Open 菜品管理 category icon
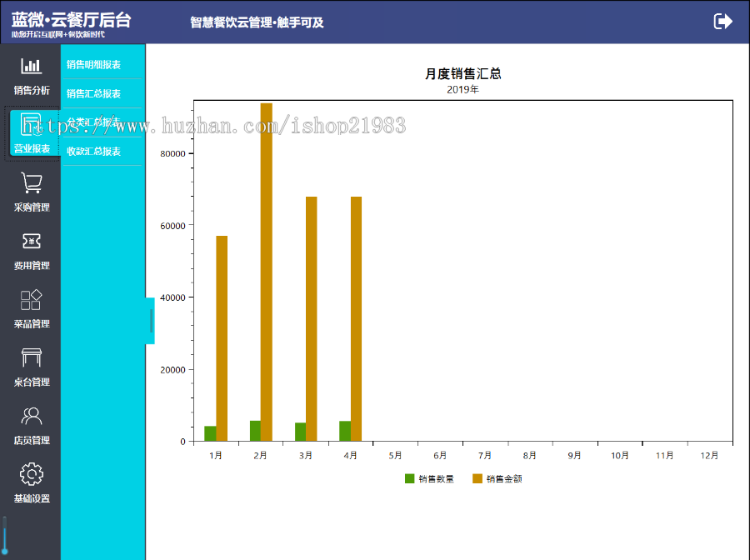This screenshot has width=750, height=560. (31, 300)
